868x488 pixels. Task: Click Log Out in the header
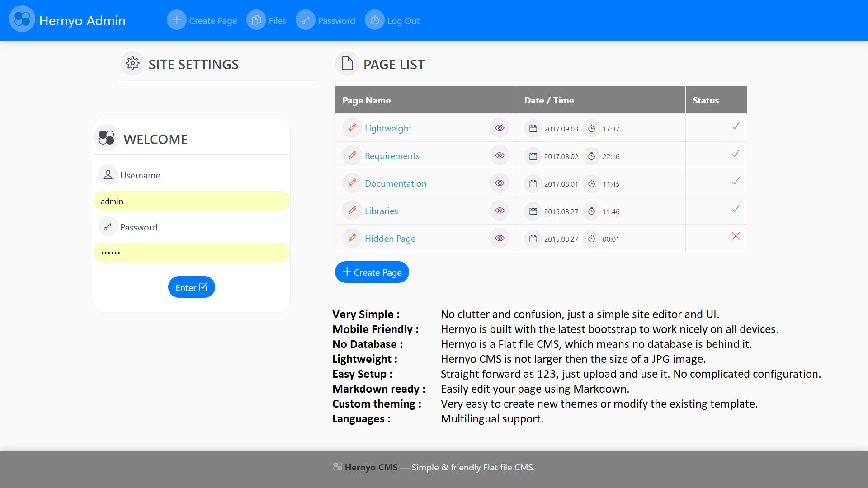[392, 21]
